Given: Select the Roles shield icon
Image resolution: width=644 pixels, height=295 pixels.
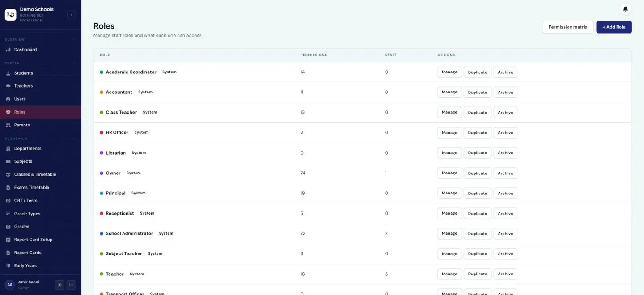Looking at the screenshot, I should (x=8, y=112).
